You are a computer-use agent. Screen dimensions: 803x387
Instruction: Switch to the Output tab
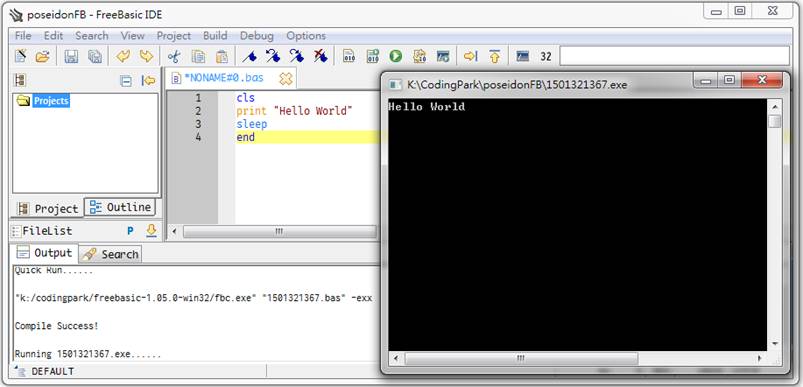coord(45,253)
